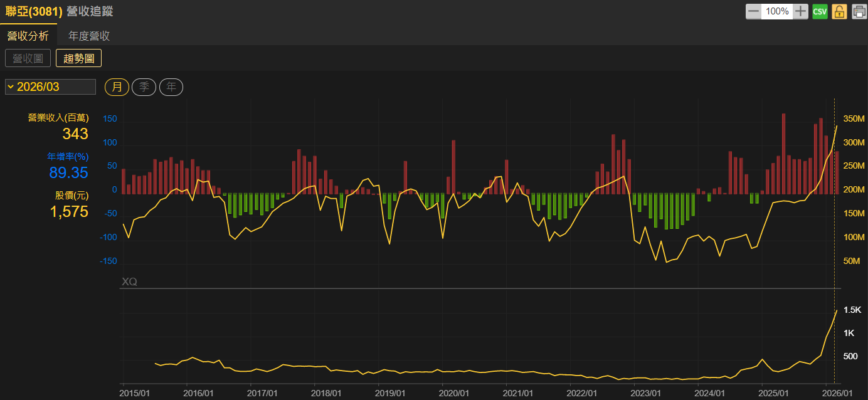The width and height of the screenshot is (868, 400).
Task: Switch to the 年度營收 tab
Action: pos(89,36)
